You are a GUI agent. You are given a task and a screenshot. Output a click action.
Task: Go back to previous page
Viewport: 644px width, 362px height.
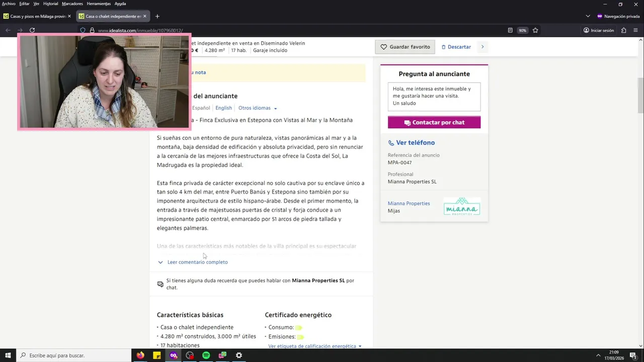(x=8, y=30)
